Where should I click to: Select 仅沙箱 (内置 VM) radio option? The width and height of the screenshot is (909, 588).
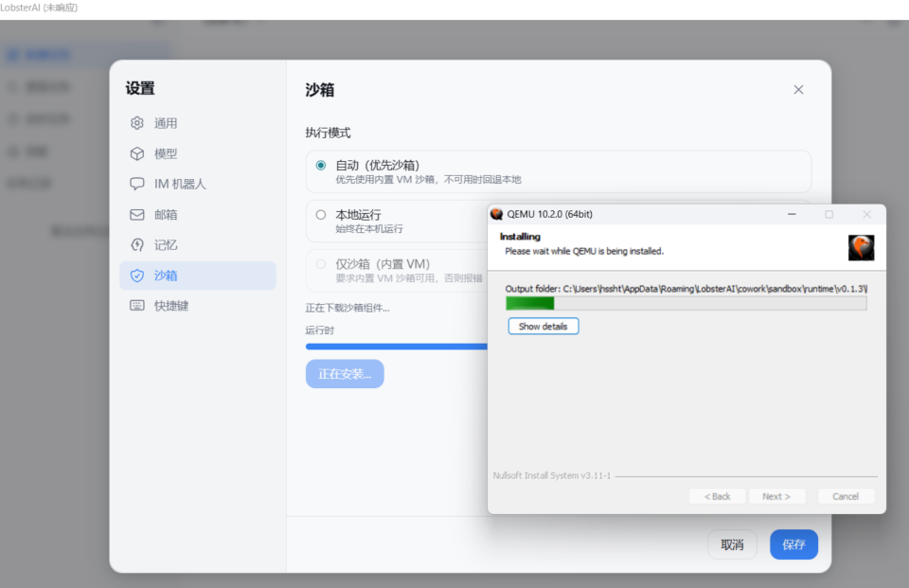point(321,264)
